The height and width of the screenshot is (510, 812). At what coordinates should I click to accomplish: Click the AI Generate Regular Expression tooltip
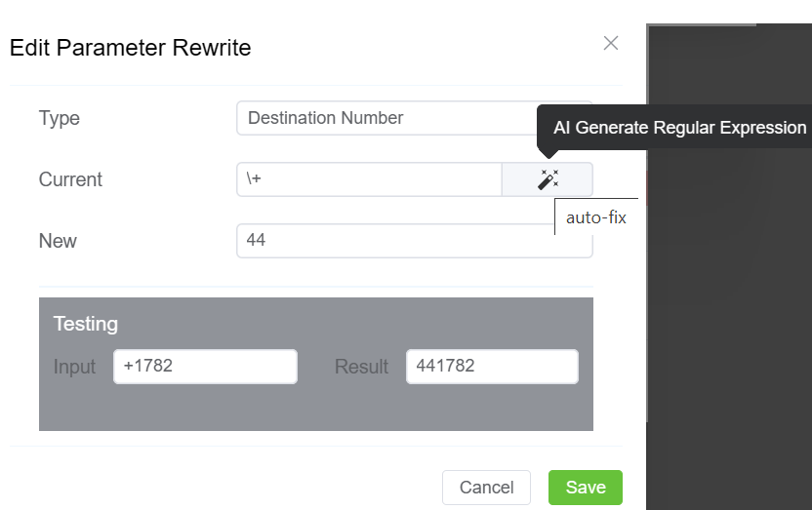coord(679,128)
